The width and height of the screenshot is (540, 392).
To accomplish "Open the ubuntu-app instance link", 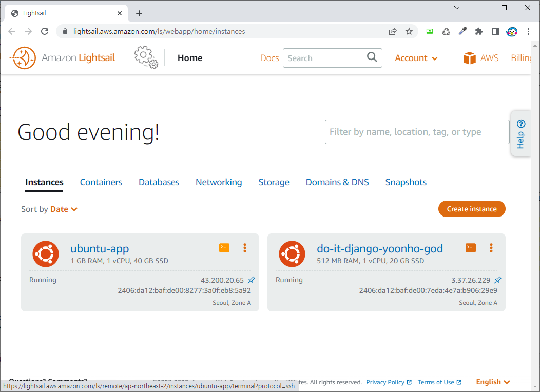I will [x=100, y=248].
